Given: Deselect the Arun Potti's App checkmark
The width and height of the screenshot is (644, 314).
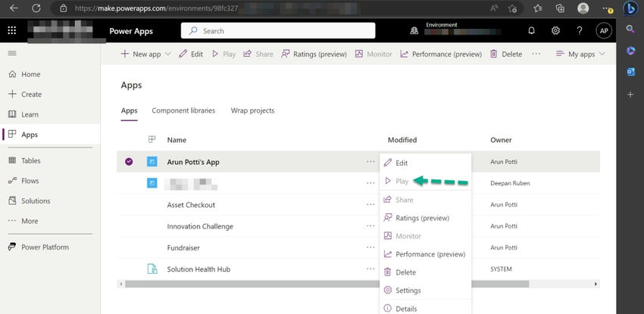Looking at the screenshot, I should tap(129, 161).
